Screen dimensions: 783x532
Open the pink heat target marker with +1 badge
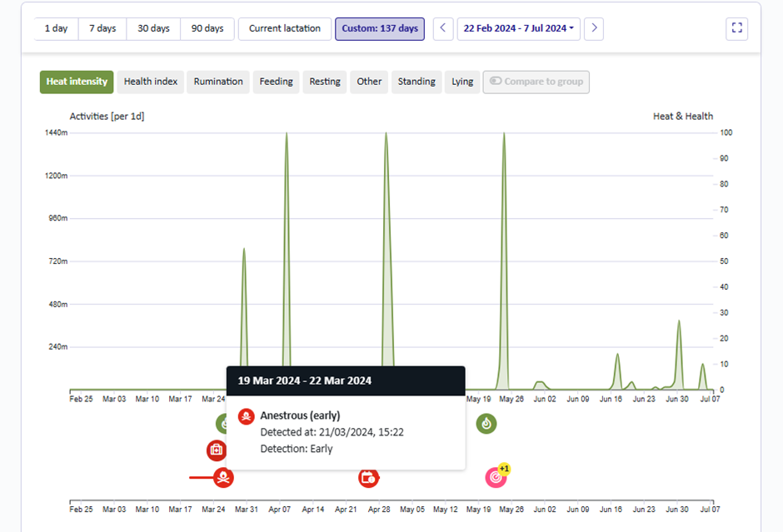(496, 477)
